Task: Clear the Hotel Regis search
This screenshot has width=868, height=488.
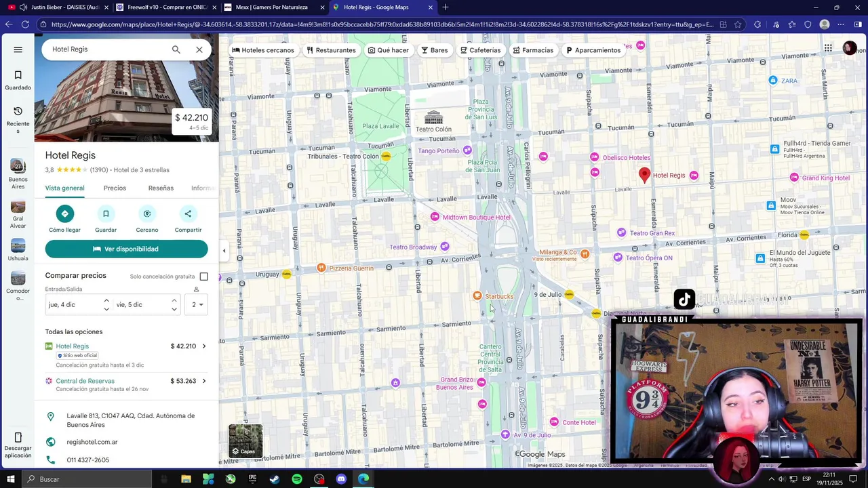Action: click(199, 49)
